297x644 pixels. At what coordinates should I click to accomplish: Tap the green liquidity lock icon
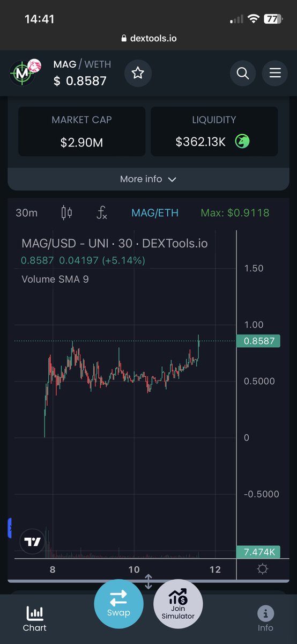click(x=242, y=142)
